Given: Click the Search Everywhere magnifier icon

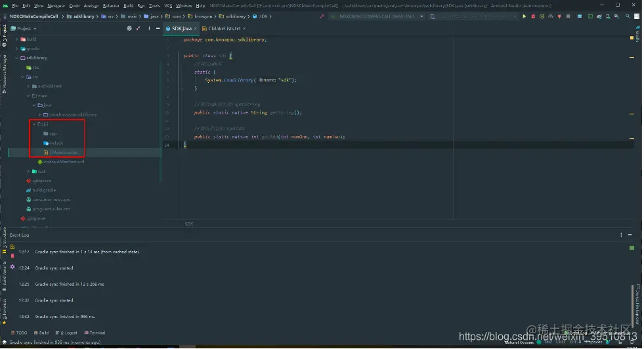Looking at the screenshot, I should (628, 16).
